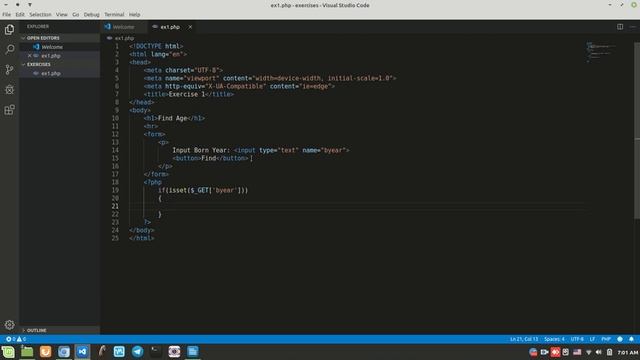This screenshot has width=640, height=360.
Task: Click 'Input Born Year:' text on line 14
Action: click(201, 150)
